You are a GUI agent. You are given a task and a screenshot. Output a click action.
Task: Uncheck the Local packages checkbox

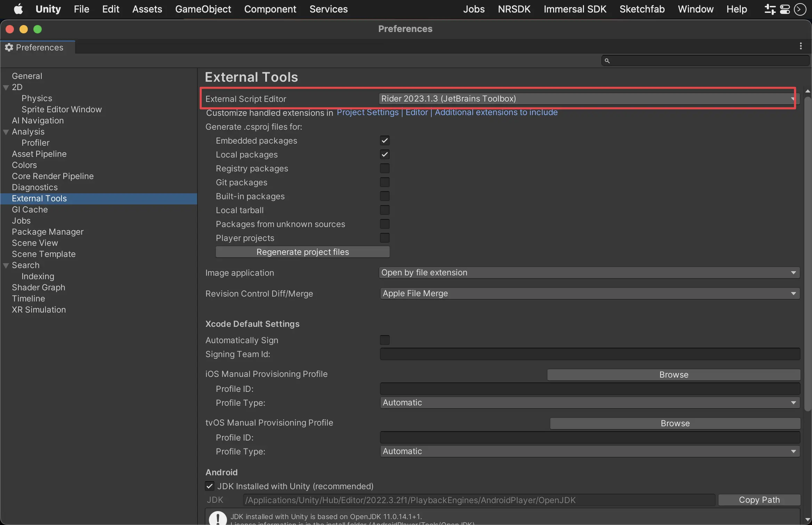pos(384,154)
